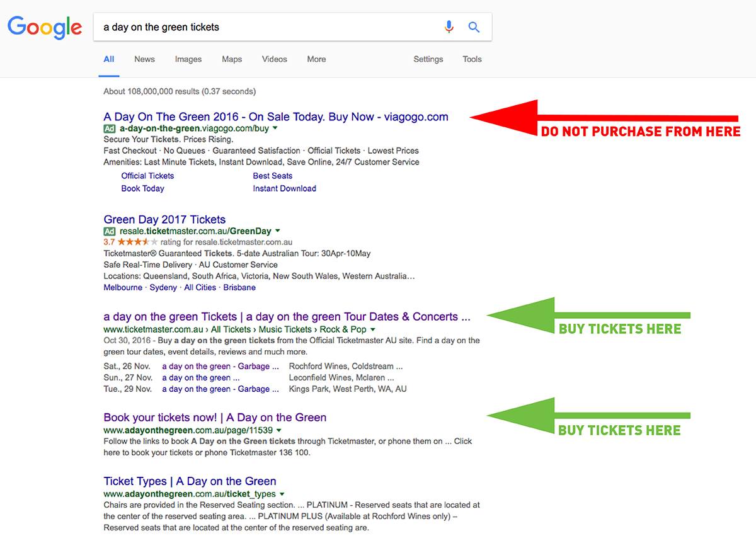Screen dimensions: 756x543
Task: Open the 'Green Day 2017 Tickets' ad link
Action: [164, 219]
